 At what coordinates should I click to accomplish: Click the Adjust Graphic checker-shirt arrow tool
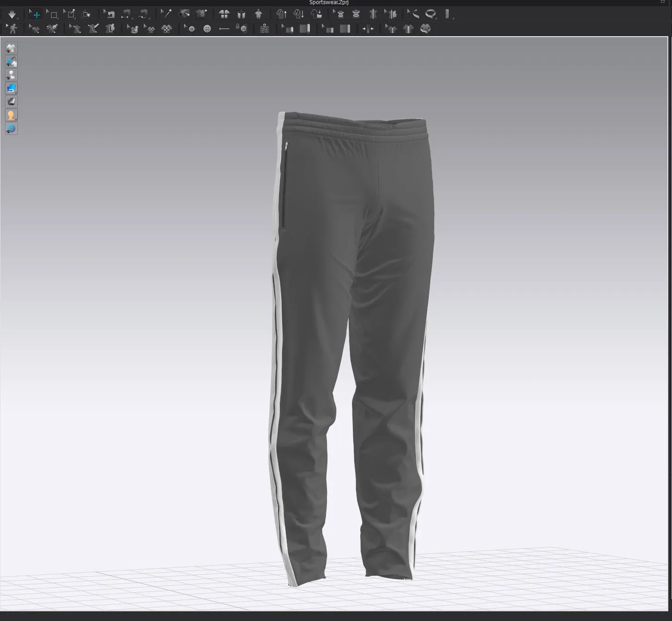click(149, 29)
